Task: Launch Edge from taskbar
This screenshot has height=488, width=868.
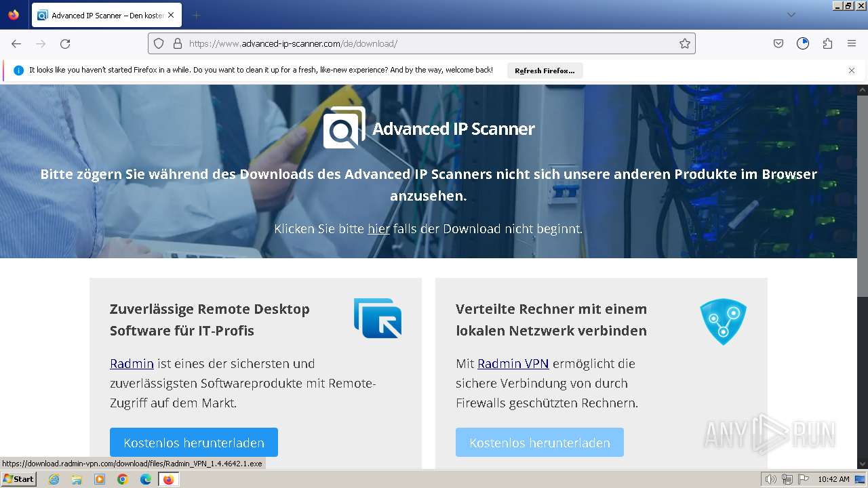Action: tap(146, 479)
